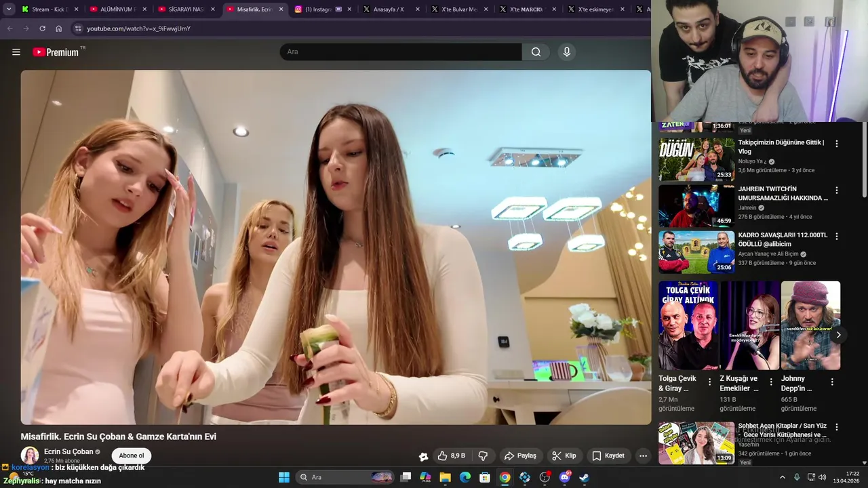The width and height of the screenshot is (868, 488).
Task: View site information icon in address bar
Action: (78, 28)
